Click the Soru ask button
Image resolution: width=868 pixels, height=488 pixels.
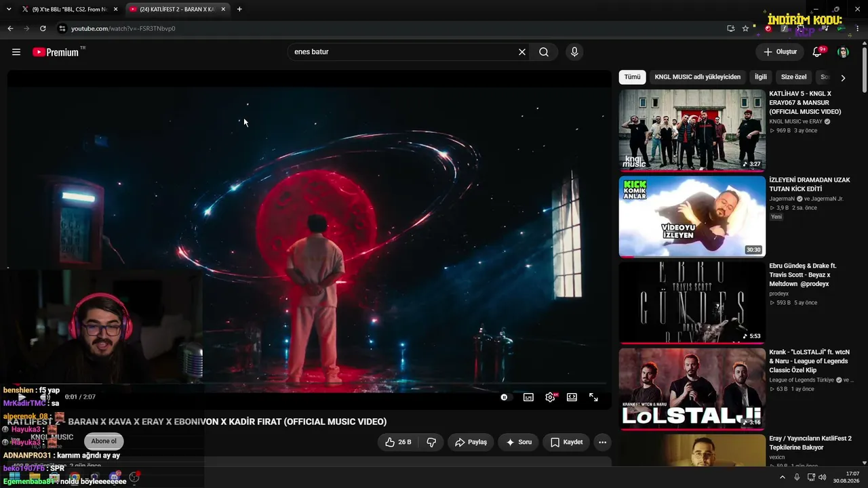tap(518, 442)
